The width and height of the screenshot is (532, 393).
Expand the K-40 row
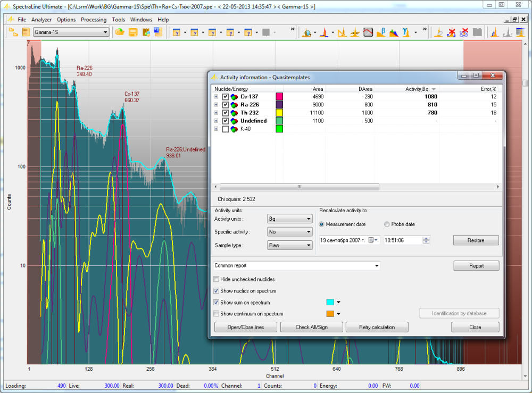pos(216,129)
